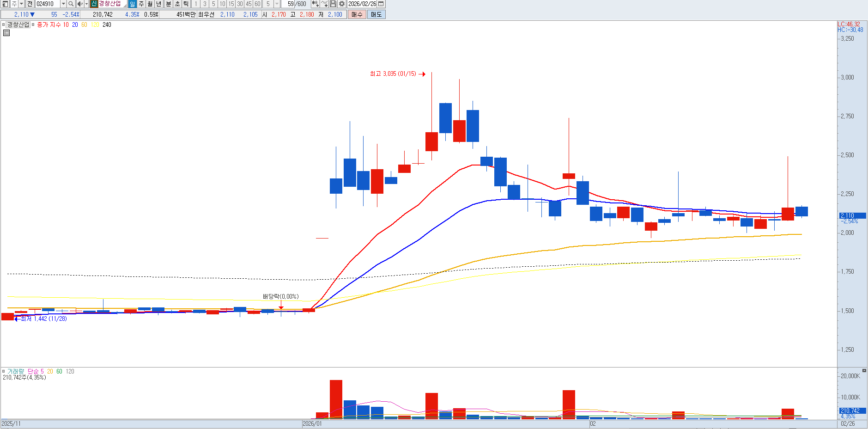This screenshot has width=868, height=429.
Task: Click the 매수 buy button
Action: [357, 14]
